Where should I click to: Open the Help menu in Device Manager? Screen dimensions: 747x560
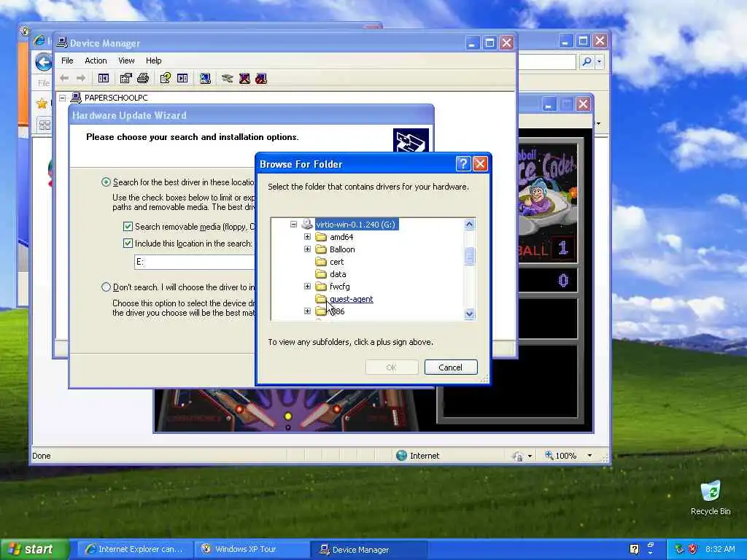[x=153, y=61]
